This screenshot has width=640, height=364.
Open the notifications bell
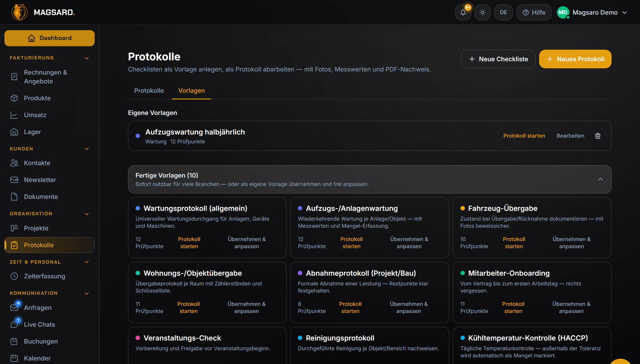click(x=463, y=12)
